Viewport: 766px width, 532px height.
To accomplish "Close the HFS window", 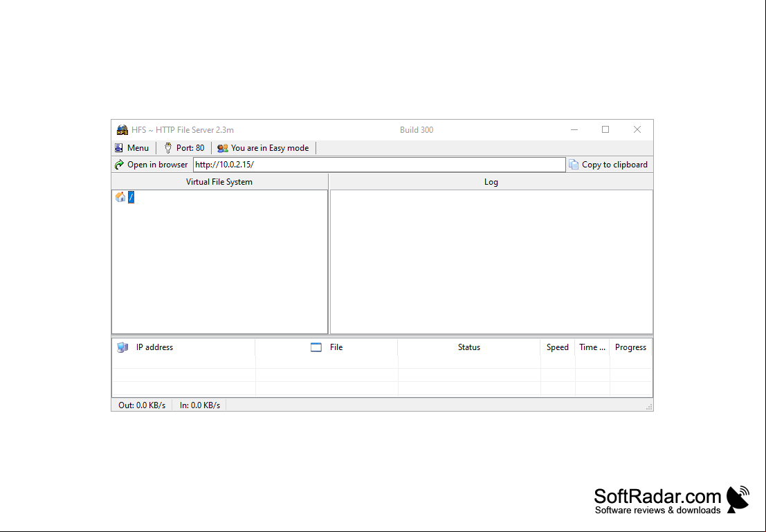I will [x=637, y=129].
